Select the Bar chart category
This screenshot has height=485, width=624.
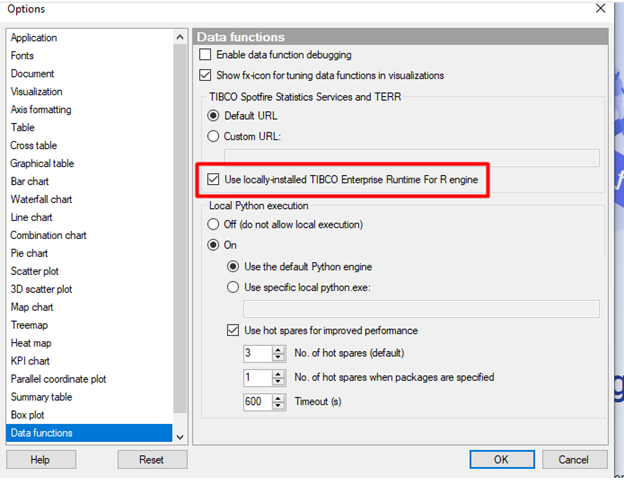pos(90,181)
